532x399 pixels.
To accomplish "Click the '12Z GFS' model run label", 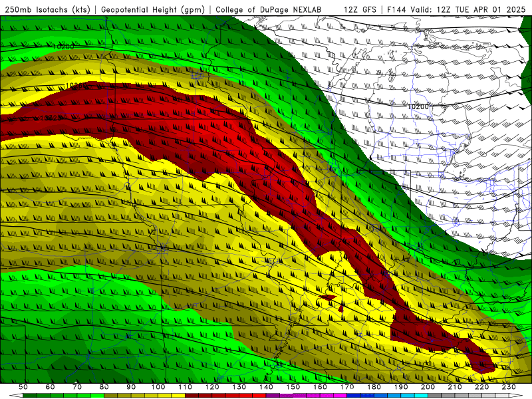I will pyautogui.click(x=360, y=10).
